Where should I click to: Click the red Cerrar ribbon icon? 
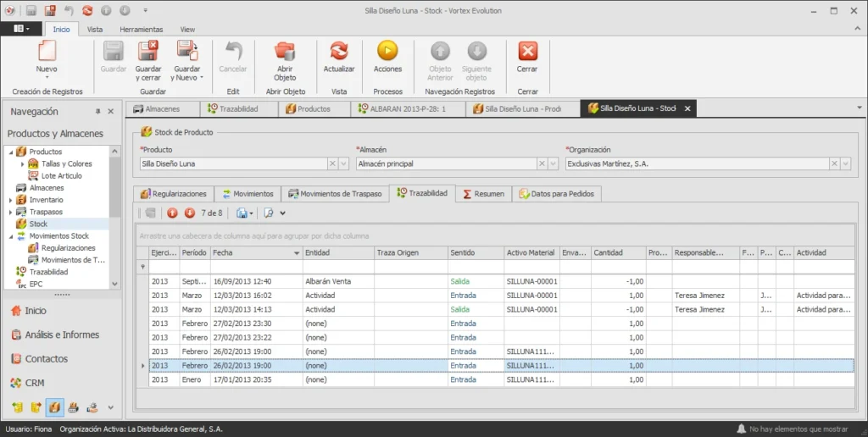[x=527, y=52]
